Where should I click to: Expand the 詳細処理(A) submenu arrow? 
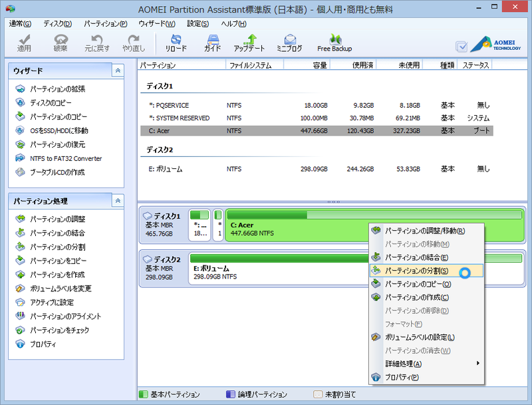477,364
